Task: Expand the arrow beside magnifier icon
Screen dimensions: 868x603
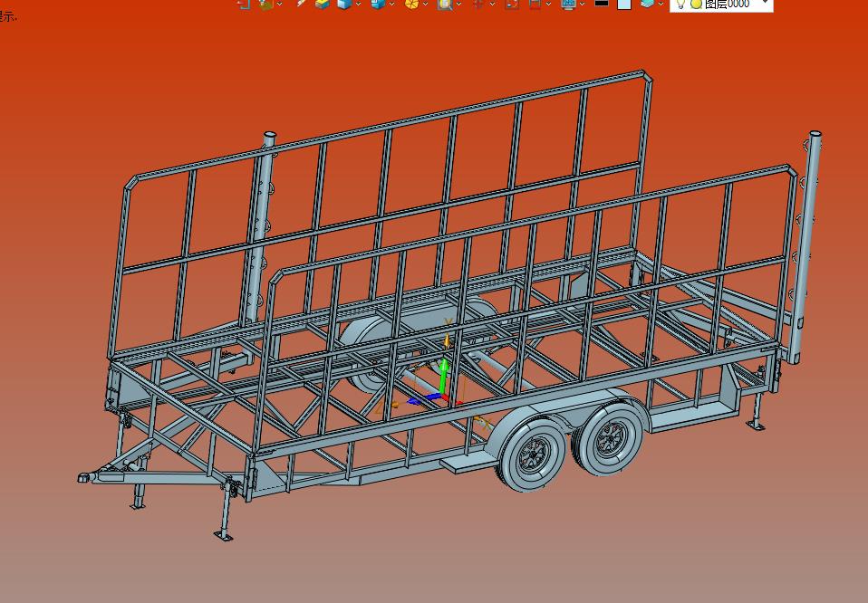Action: tap(458, 5)
